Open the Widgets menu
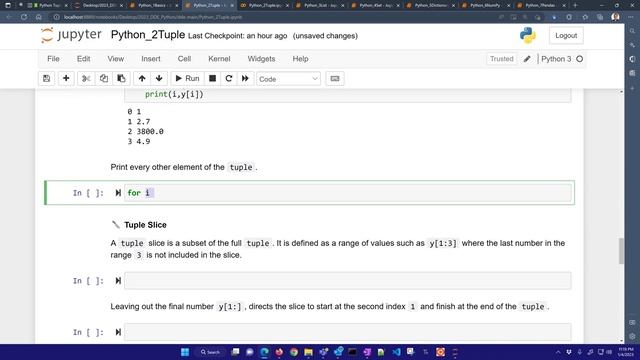This screenshot has height=360, width=640. pos(261,59)
